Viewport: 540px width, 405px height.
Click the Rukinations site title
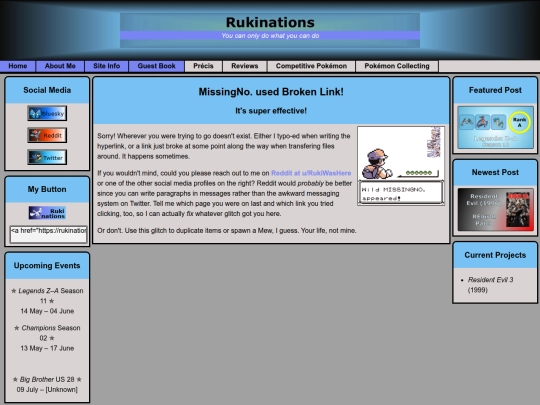[x=270, y=22]
